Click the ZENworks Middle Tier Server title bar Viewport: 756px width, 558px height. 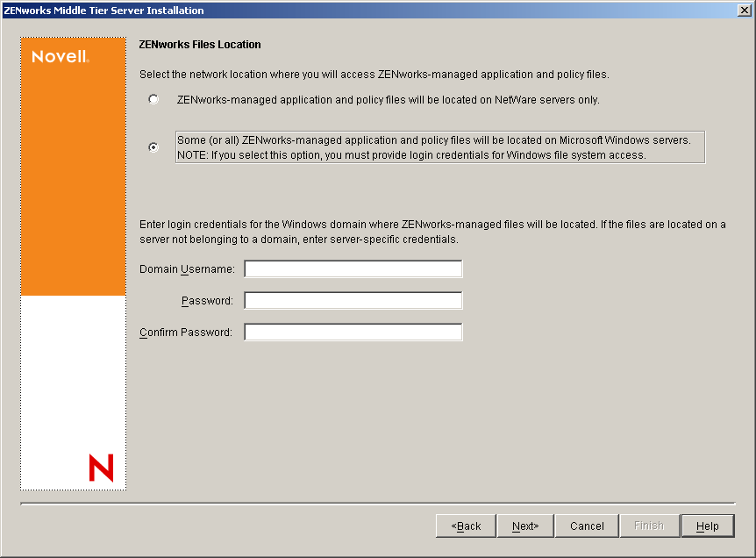[x=263, y=10]
